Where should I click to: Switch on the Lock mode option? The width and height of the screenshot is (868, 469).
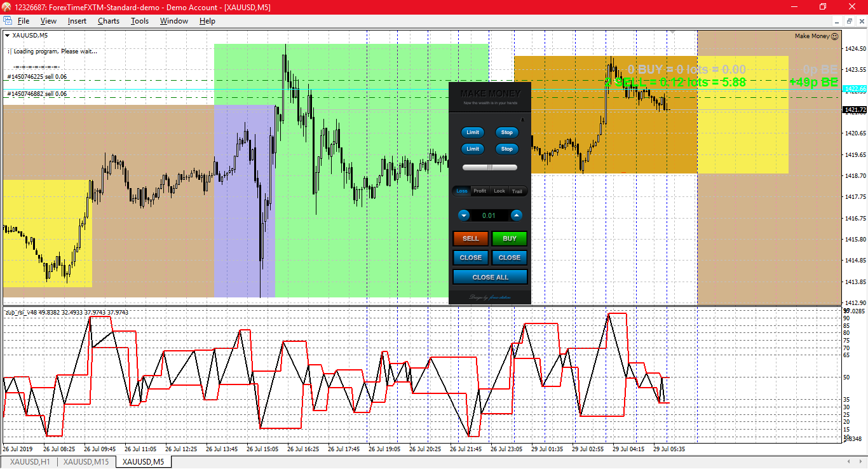499,191
